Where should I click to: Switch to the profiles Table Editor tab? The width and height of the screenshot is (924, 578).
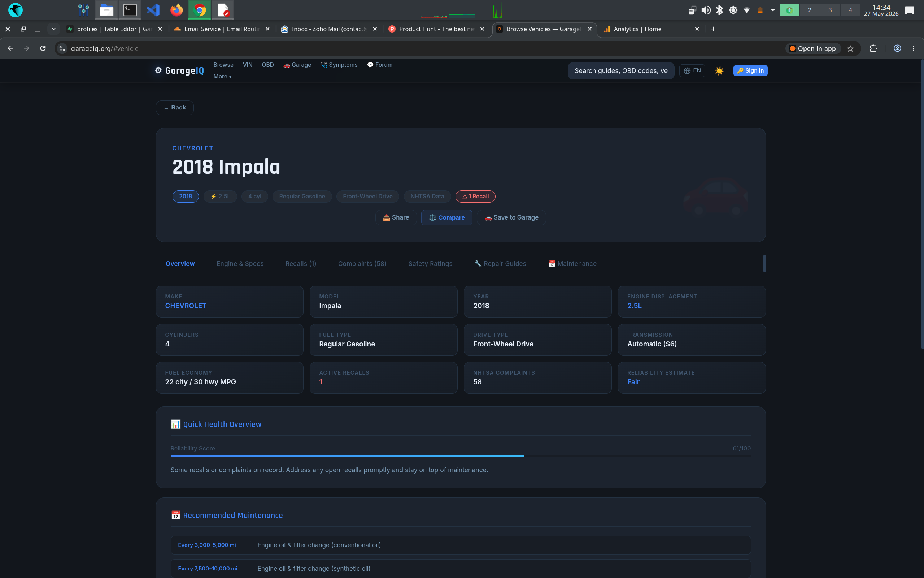tap(114, 29)
